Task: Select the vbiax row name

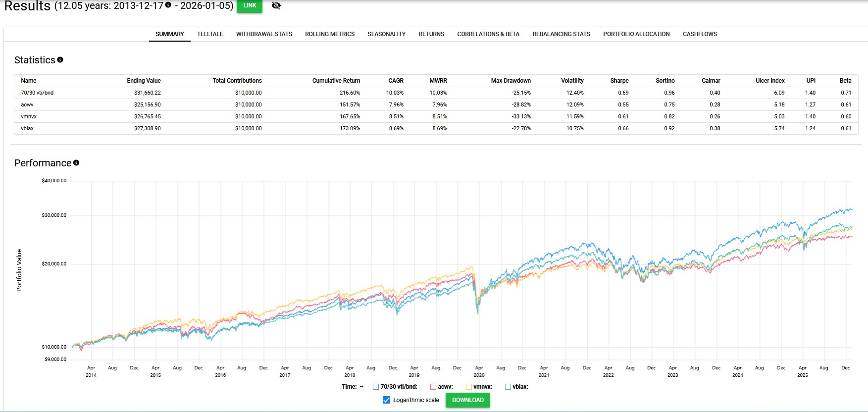Action: click(x=27, y=128)
